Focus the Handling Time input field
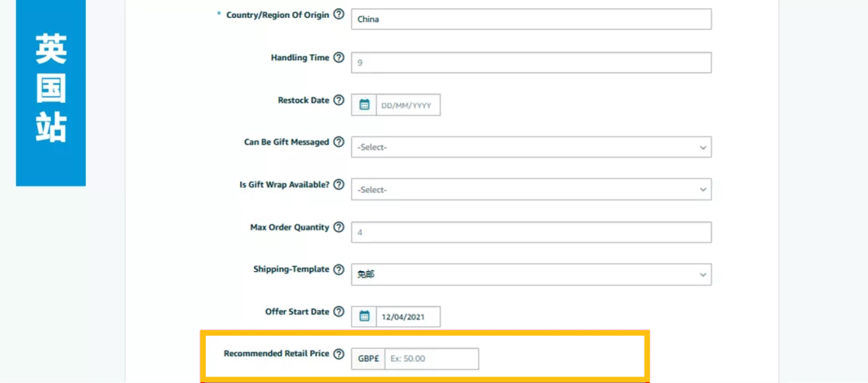Screen dimensions: 868x383 531,62
